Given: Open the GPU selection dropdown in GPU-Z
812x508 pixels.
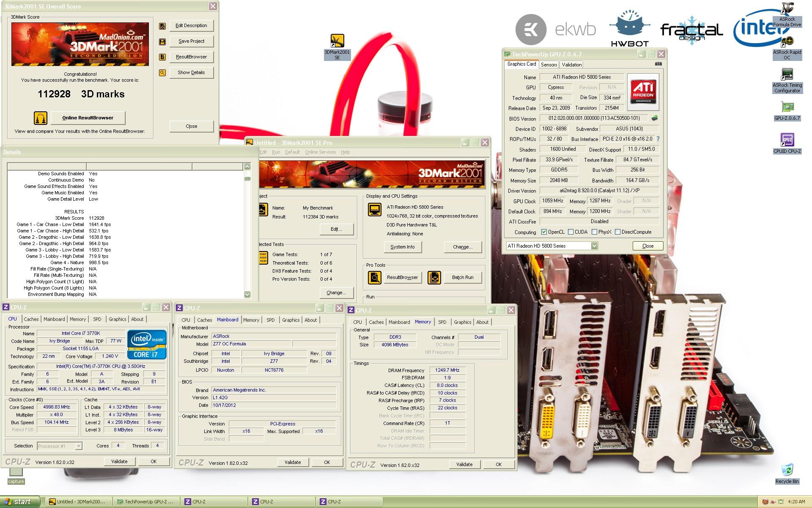Looking at the screenshot, I should point(594,246).
